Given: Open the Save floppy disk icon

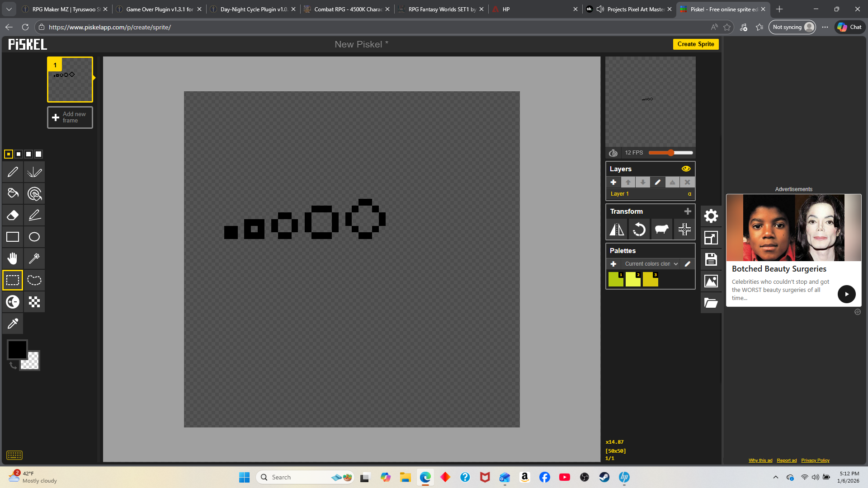Looking at the screenshot, I should pos(711,259).
